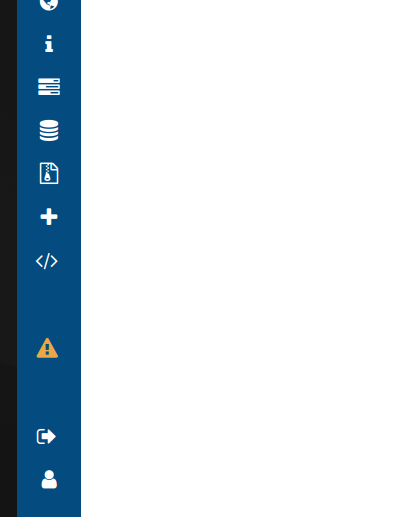This screenshot has width=404, height=517.
Task: Show the databases section via the cylinder icon
Action: pyautogui.click(x=49, y=130)
